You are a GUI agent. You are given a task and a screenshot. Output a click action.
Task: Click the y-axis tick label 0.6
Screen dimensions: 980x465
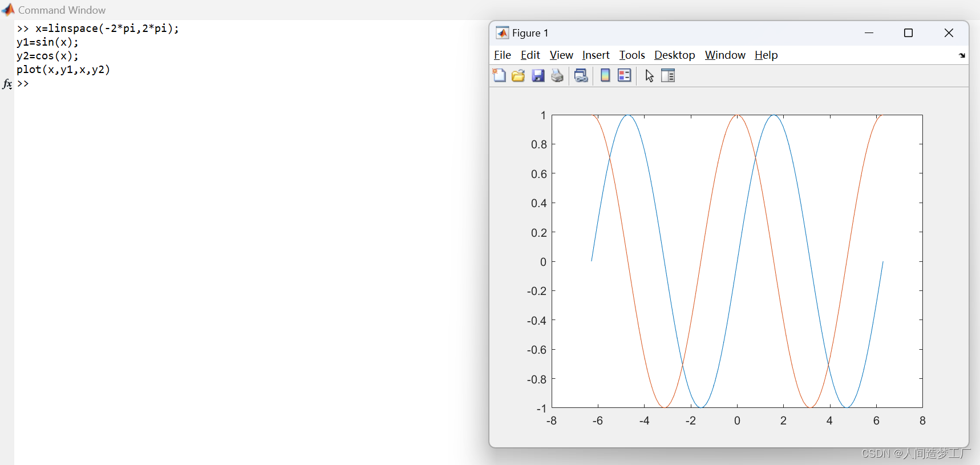[x=538, y=174]
